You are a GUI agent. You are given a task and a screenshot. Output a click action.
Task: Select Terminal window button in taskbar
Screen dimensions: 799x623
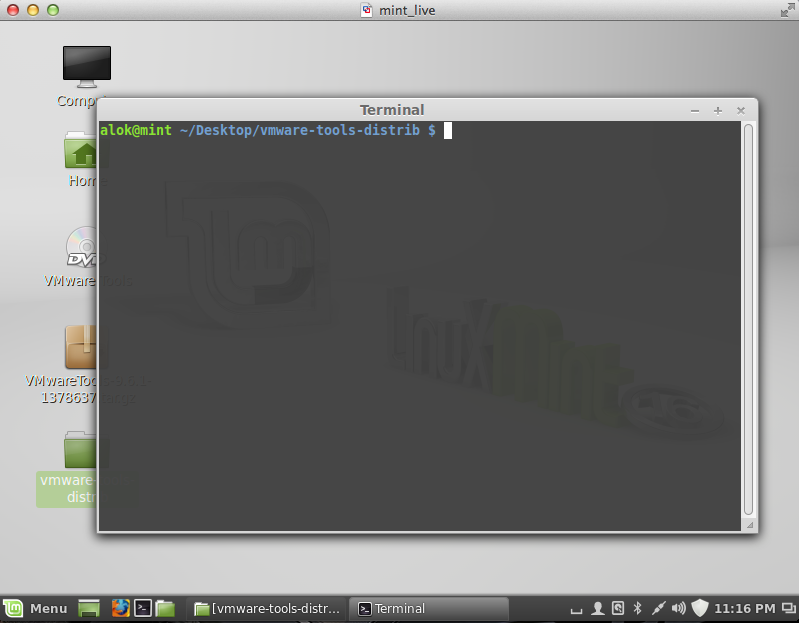click(430, 608)
